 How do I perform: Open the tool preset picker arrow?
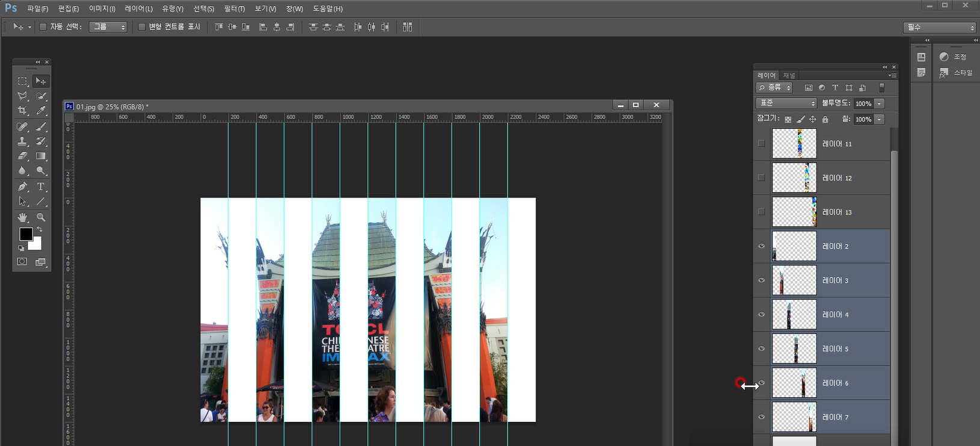(x=29, y=27)
